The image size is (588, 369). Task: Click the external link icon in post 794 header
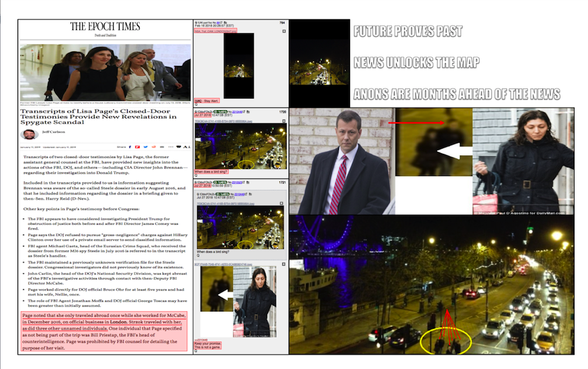point(222,23)
